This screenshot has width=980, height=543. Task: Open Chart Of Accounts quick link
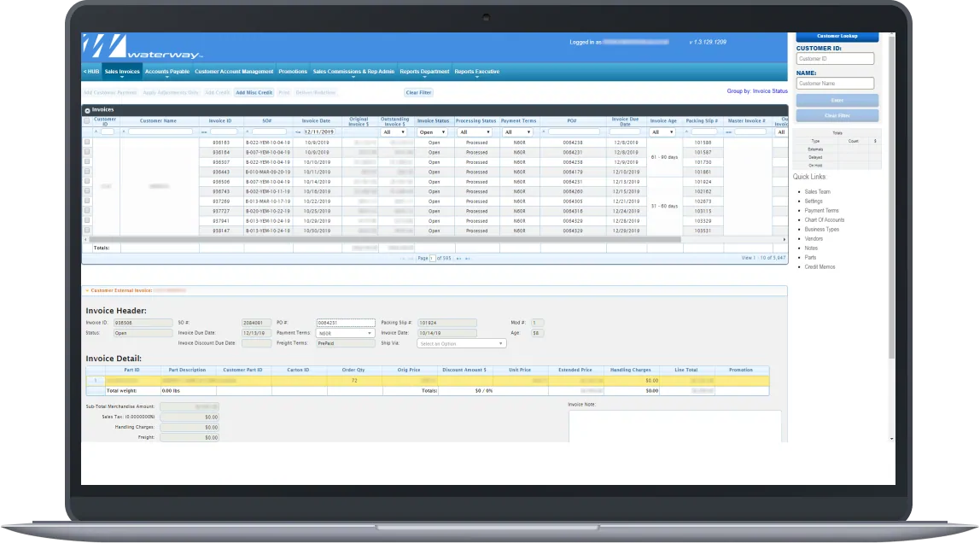tap(824, 220)
